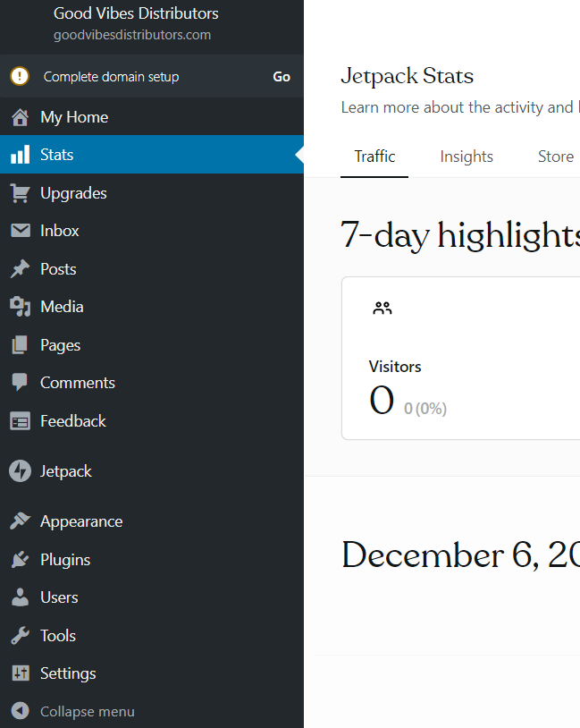Click the Feedback form icon
580x728 pixels.
[x=20, y=421]
